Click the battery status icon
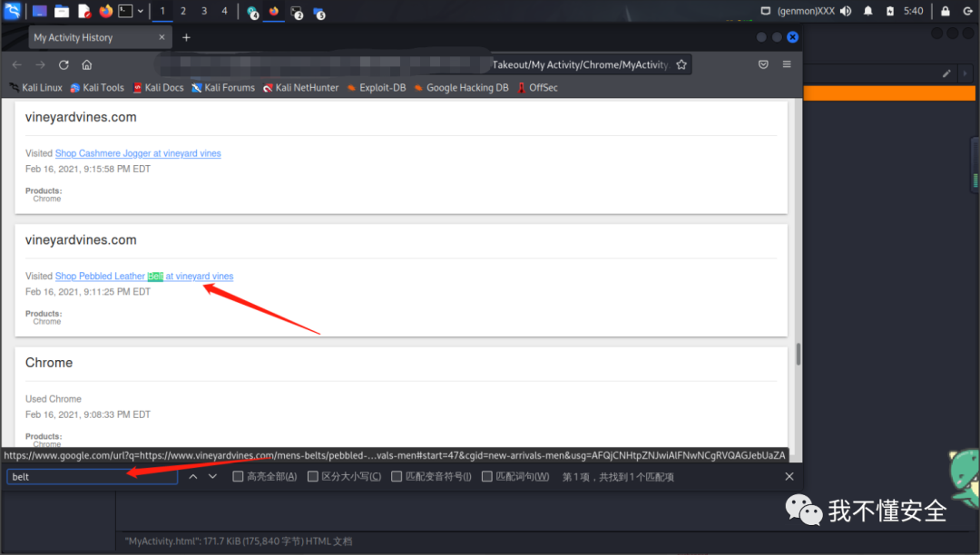The width and height of the screenshot is (980, 555). point(890,11)
